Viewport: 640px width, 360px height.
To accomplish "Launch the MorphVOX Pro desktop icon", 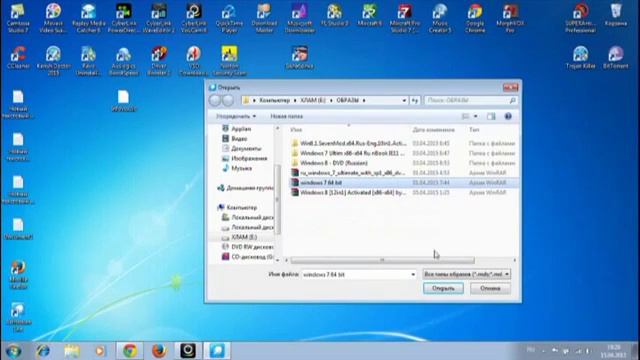I will [510, 18].
